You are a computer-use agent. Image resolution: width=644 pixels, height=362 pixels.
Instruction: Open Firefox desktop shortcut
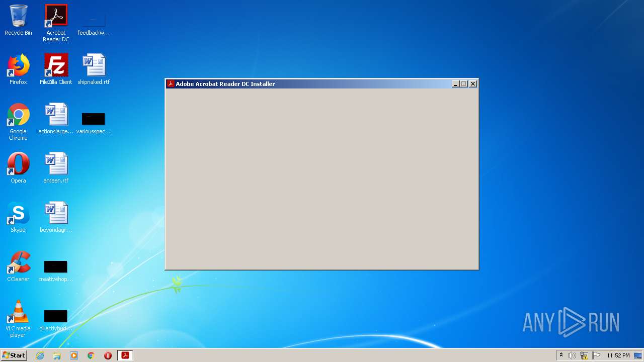pyautogui.click(x=18, y=69)
